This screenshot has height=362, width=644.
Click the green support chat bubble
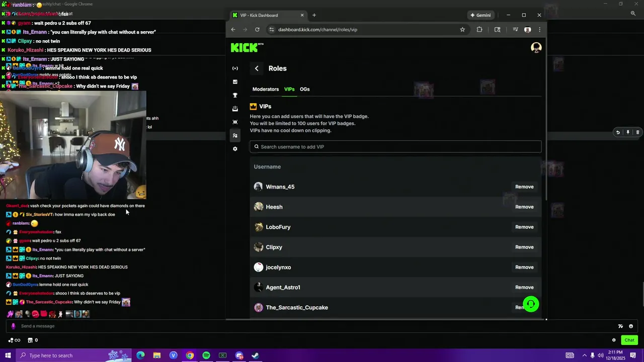point(531,304)
